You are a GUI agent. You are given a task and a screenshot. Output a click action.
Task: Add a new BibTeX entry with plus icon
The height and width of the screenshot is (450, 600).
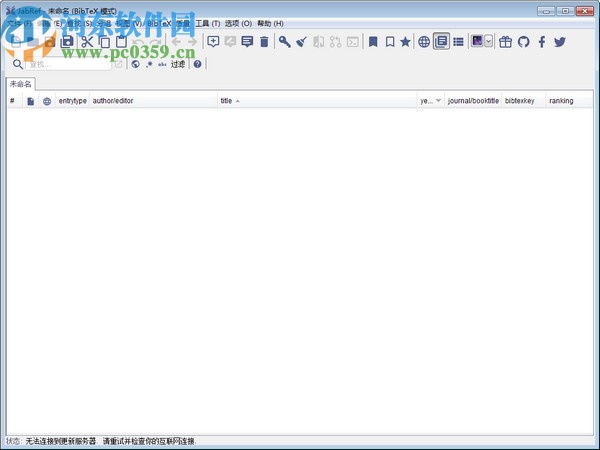[x=213, y=41]
